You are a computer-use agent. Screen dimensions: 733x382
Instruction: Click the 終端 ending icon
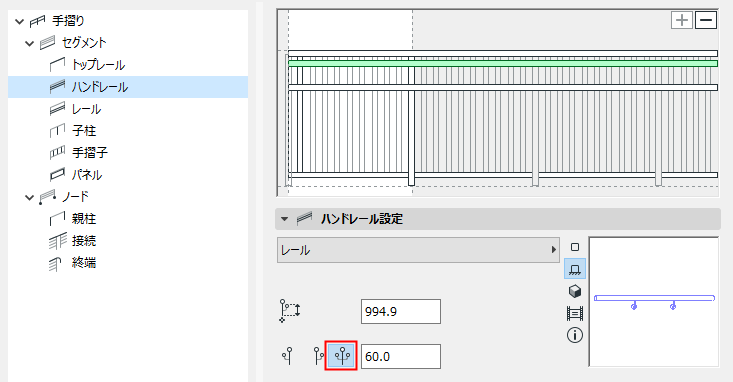[x=55, y=264]
